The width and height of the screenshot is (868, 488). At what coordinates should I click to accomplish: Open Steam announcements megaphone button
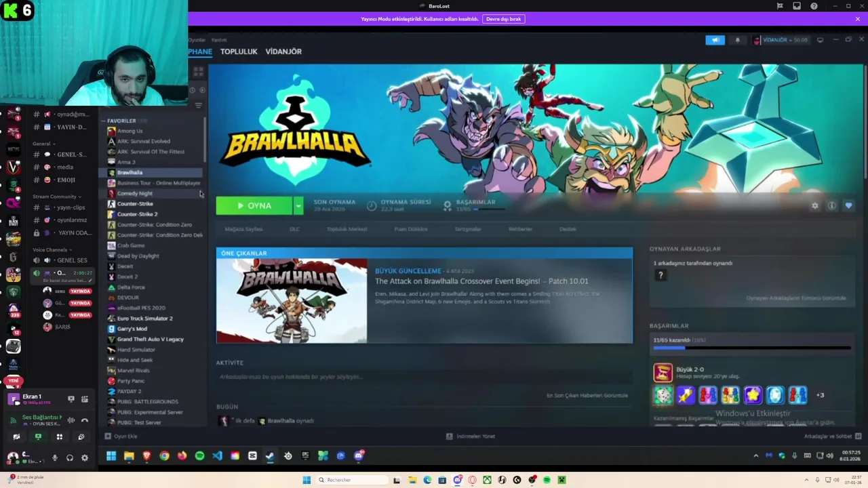click(x=715, y=40)
